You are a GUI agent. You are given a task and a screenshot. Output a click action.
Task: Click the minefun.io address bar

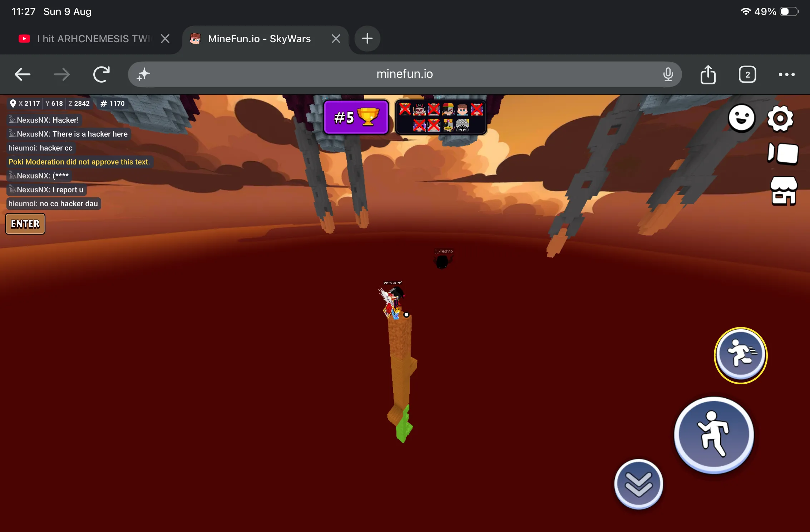tap(405, 74)
